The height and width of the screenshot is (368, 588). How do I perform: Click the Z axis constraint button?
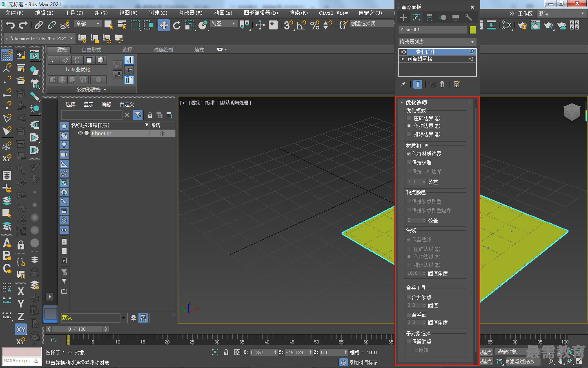[21, 316]
